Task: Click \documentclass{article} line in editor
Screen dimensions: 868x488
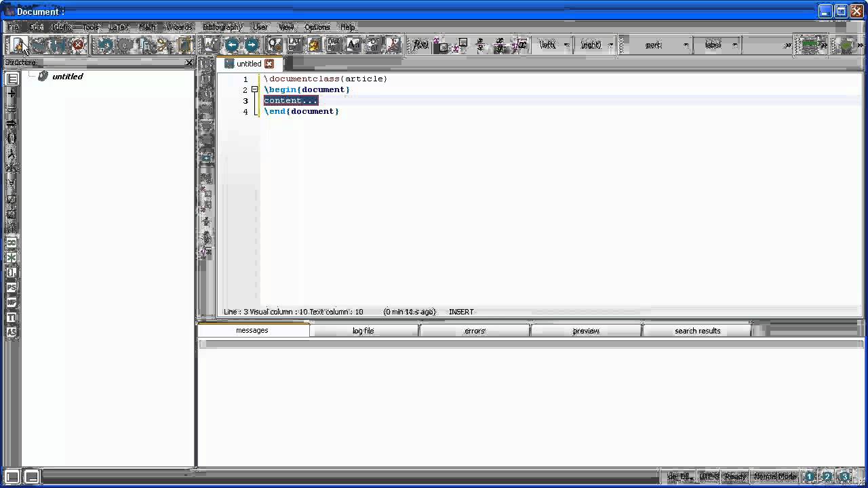Action: pyautogui.click(x=325, y=79)
